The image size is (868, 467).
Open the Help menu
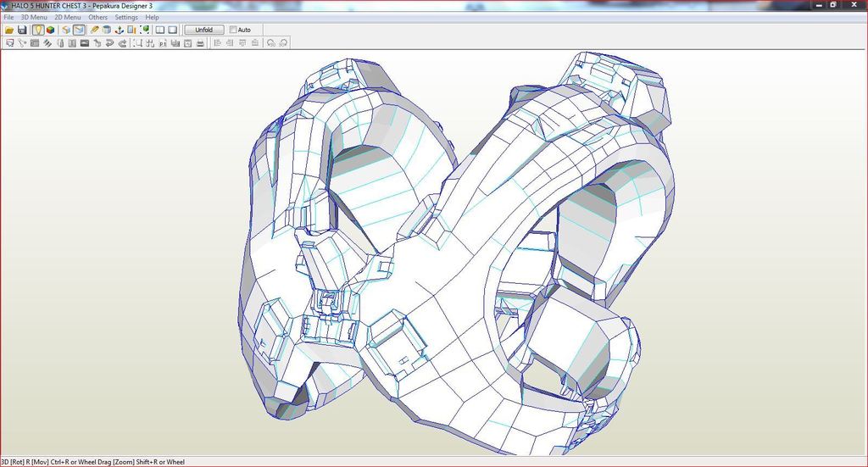coord(153,17)
